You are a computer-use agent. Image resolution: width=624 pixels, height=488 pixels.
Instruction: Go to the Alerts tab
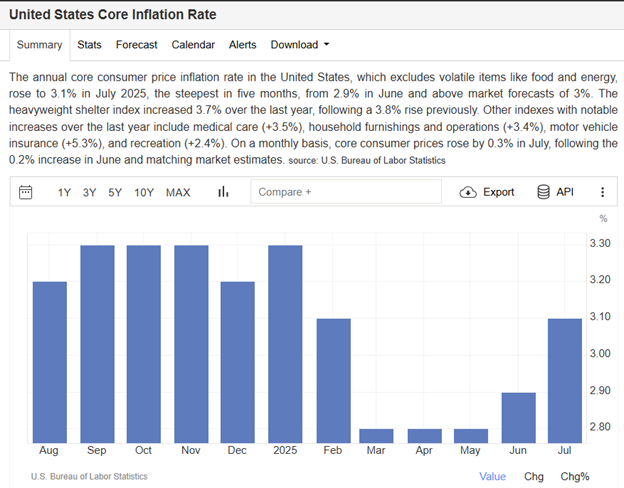[x=242, y=45]
